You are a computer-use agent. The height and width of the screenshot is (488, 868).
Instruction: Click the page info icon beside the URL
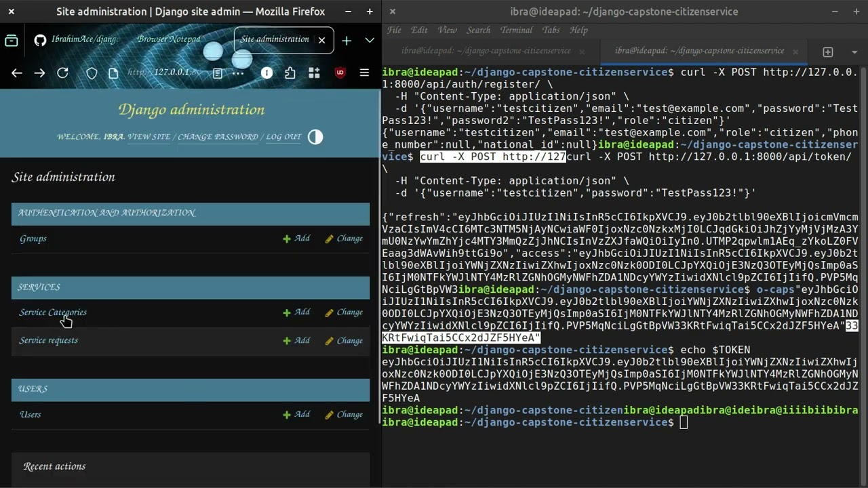click(x=113, y=73)
